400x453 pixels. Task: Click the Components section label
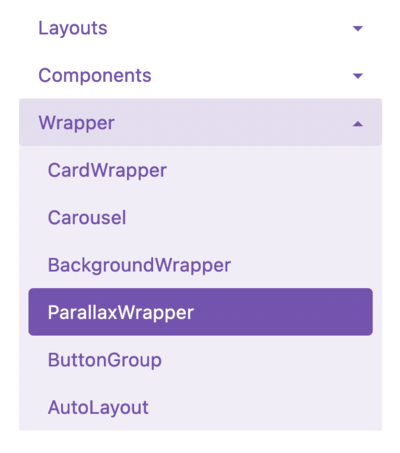click(x=95, y=76)
